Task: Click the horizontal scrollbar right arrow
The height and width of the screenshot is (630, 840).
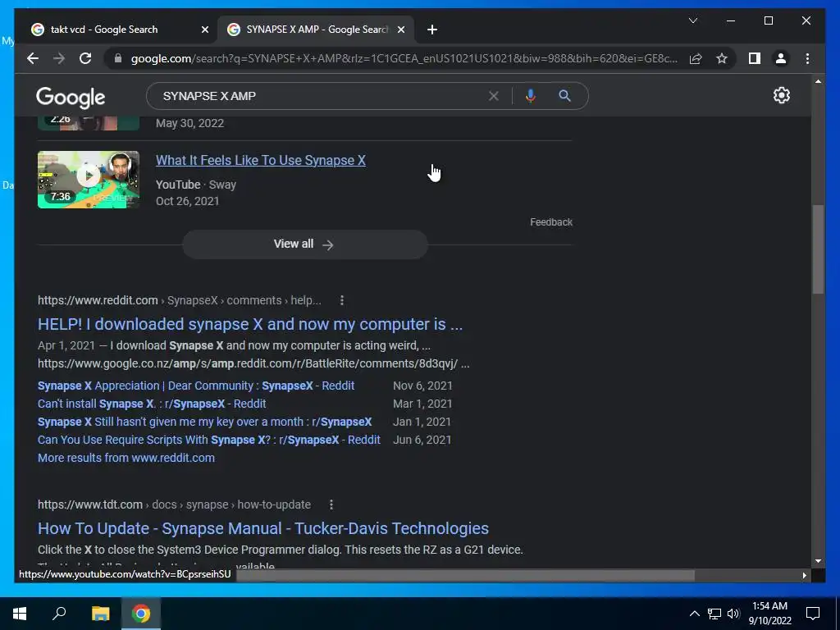Action: pos(804,575)
